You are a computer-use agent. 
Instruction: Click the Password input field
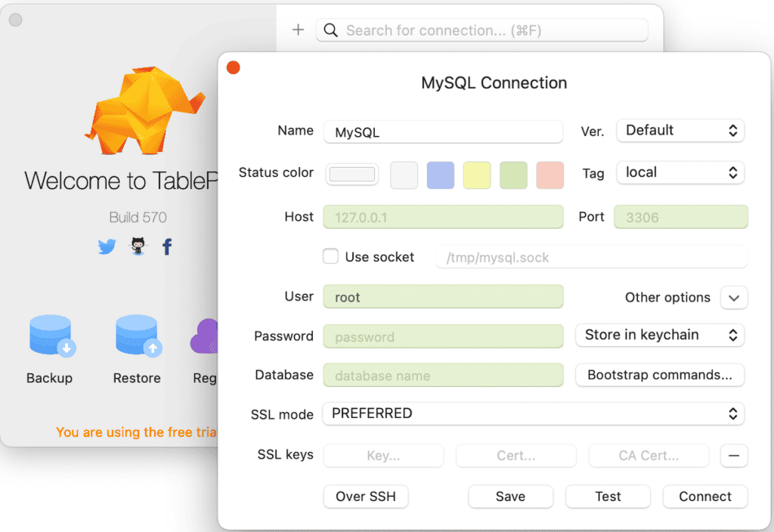(443, 337)
